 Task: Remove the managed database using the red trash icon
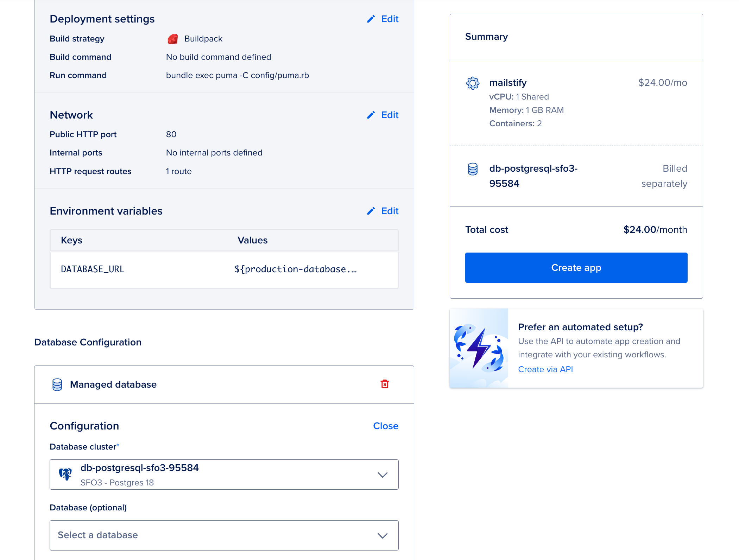click(x=385, y=384)
